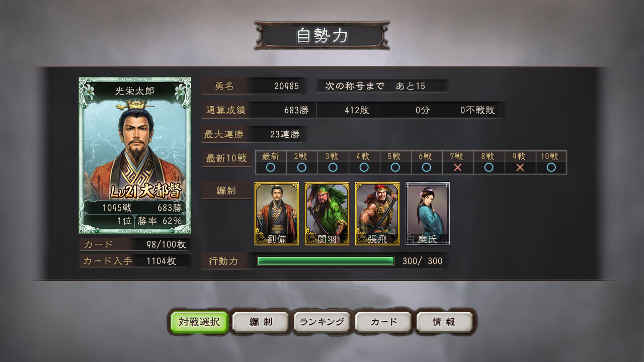Click the 次の称号まで next title field
Image resolution: width=644 pixels, height=362 pixels.
click(382, 86)
